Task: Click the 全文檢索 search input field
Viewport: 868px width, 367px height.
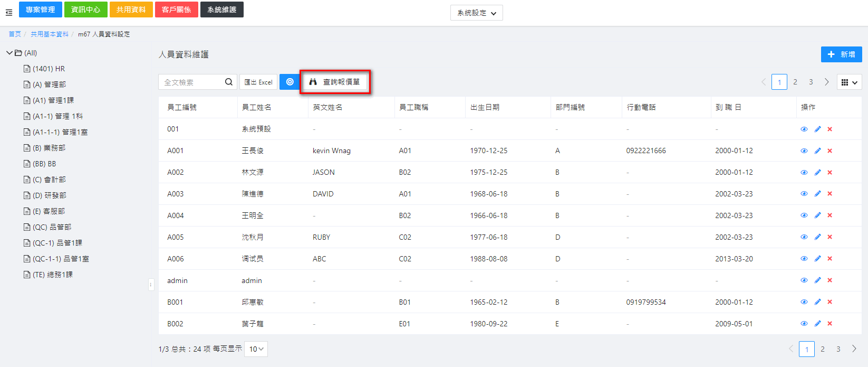Action: pos(191,82)
